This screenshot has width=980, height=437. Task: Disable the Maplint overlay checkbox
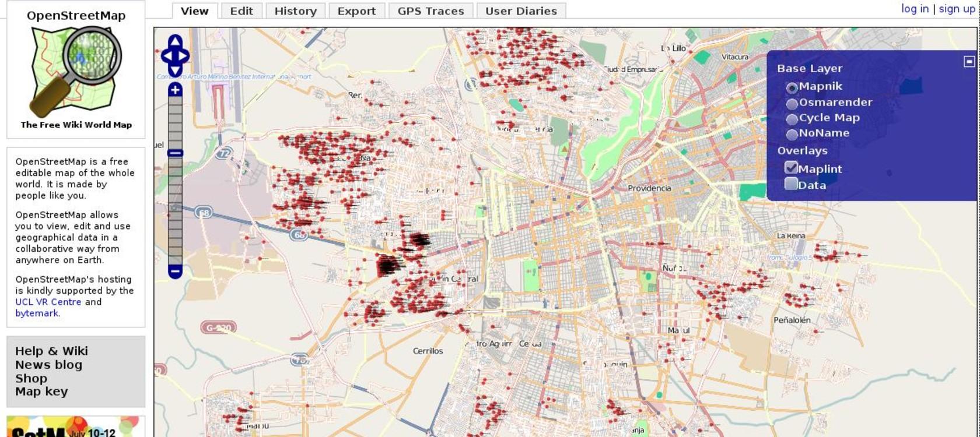tap(791, 168)
